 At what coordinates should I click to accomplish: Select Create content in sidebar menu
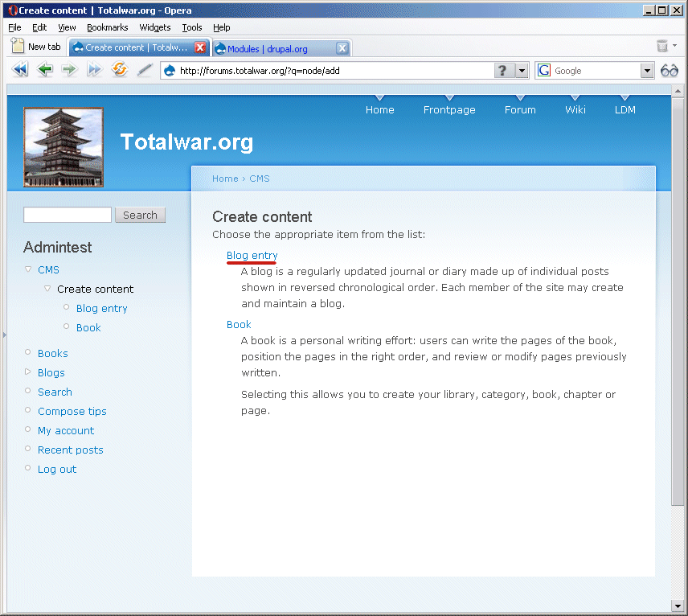pyautogui.click(x=95, y=289)
